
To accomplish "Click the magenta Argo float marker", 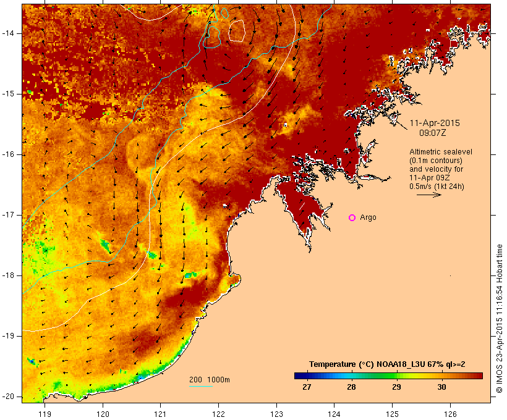I will (352, 218).
